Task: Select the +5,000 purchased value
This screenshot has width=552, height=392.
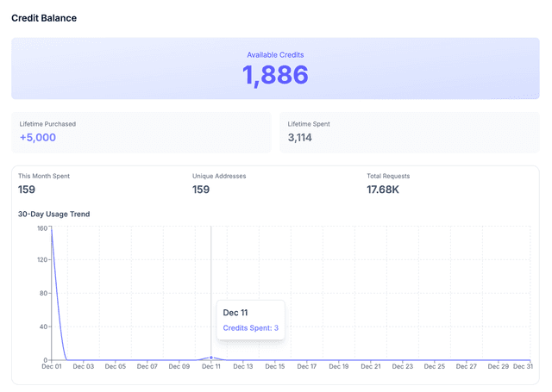Action: (38, 137)
